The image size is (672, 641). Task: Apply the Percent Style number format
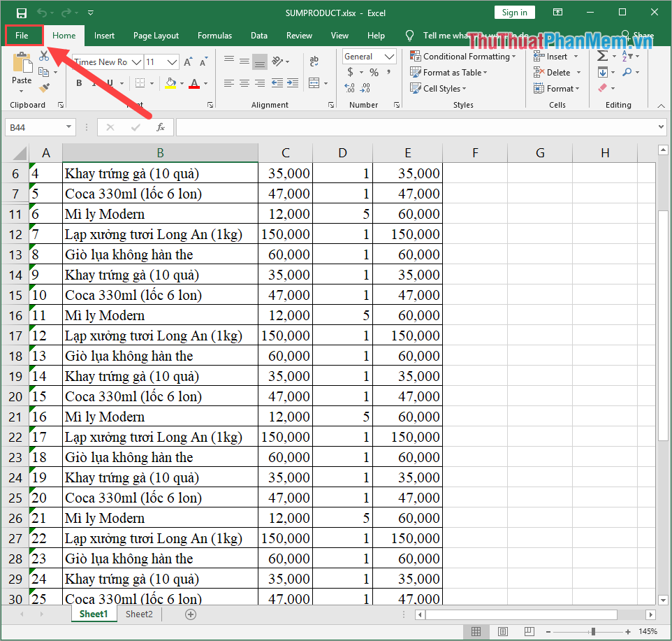coord(374,71)
